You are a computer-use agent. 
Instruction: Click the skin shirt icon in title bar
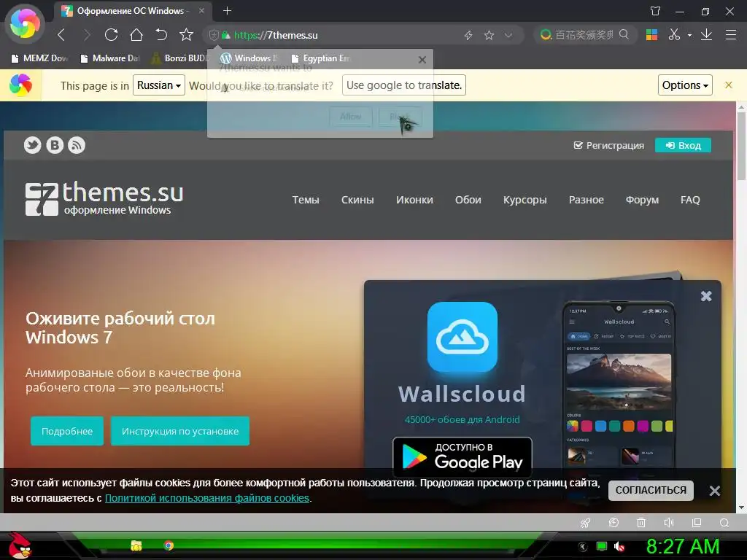point(656,11)
